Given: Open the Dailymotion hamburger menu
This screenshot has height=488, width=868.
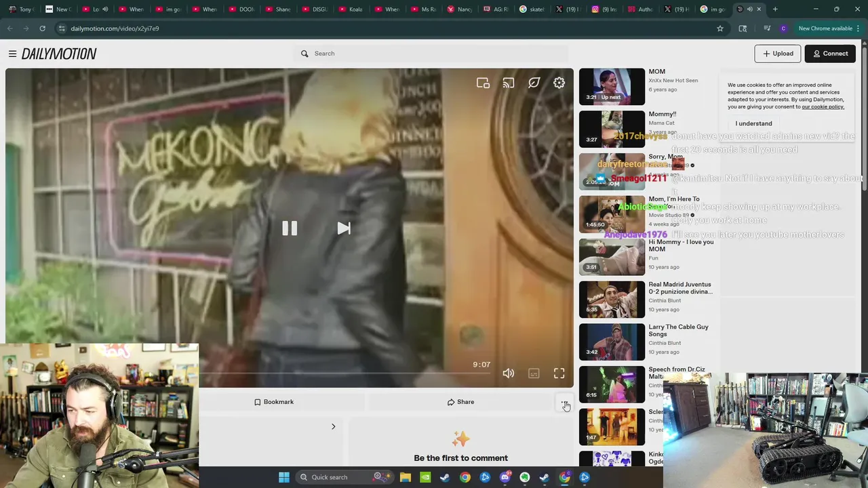Looking at the screenshot, I should tap(12, 54).
